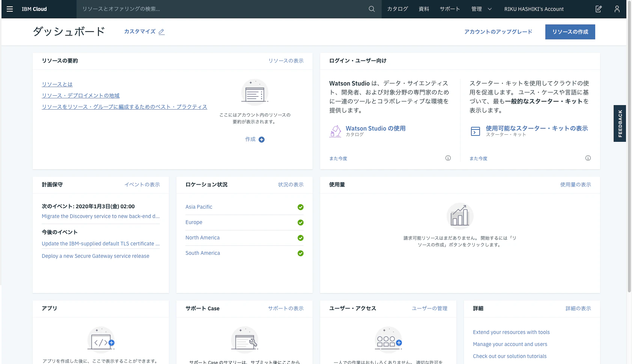This screenshot has width=632, height=364.
Task: Click the リソースの作成 button
Action: click(570, 32)
